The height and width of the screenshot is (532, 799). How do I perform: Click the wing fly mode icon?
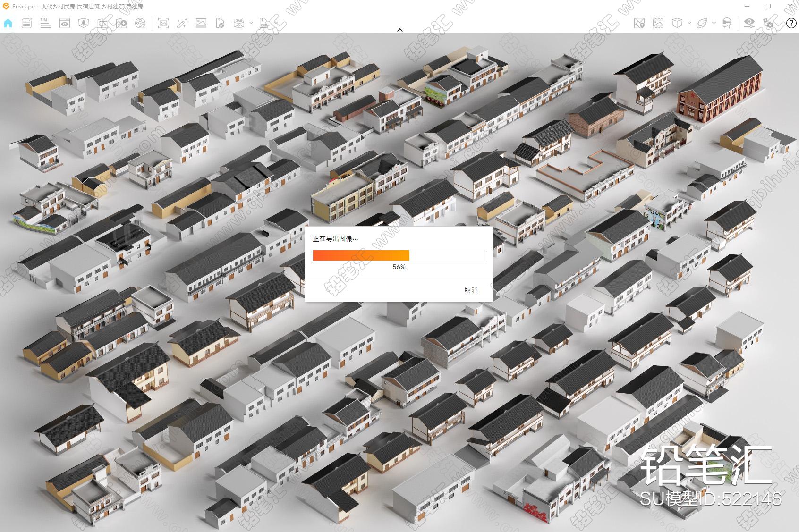tap(702, 23)
